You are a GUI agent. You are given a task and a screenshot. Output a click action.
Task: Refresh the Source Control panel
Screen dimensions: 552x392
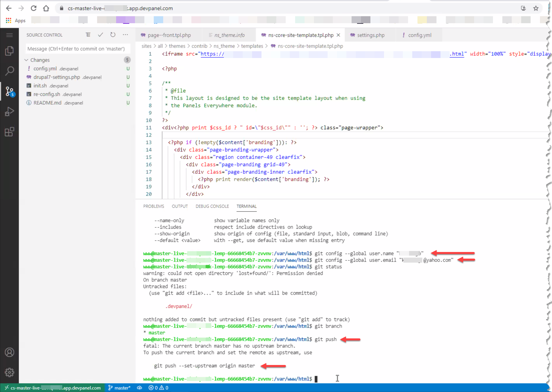tap(113, 35)
